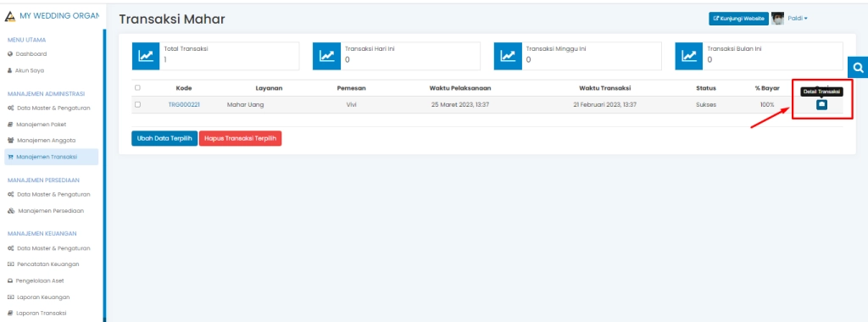Tick the checkbox for row TRG000221
The width and height of the screenshot is (868, 322).
(x=138, y=104)
